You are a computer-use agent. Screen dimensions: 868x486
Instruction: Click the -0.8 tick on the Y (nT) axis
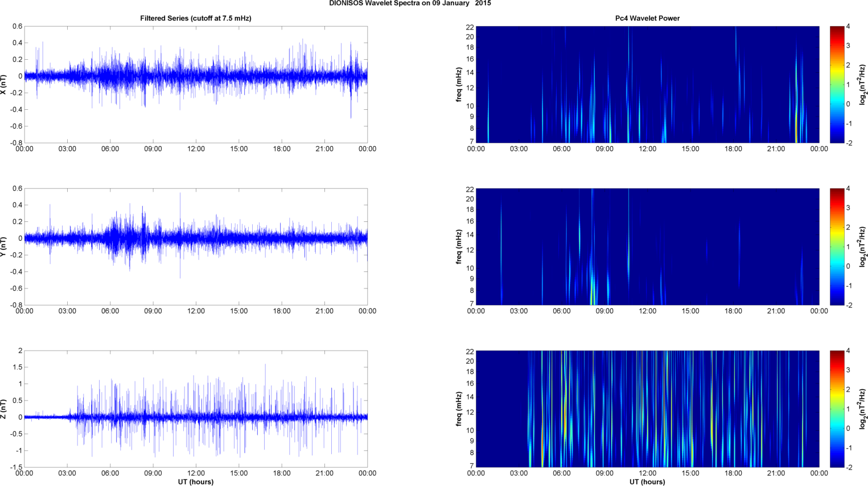point(17,305)
